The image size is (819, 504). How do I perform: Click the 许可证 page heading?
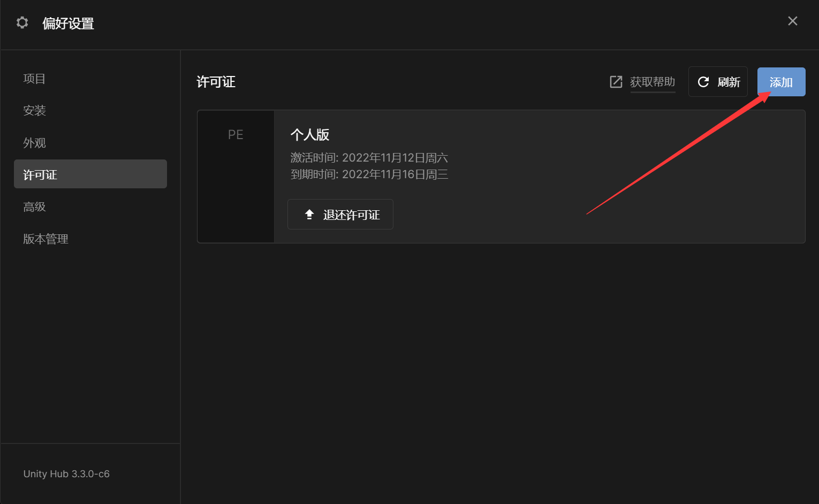coord(216,82)
